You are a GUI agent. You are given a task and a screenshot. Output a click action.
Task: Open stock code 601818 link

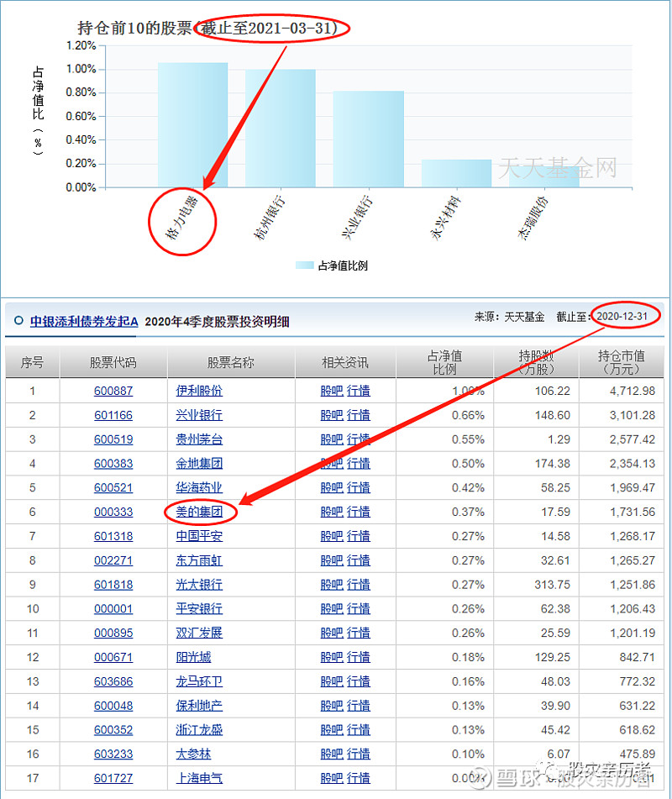click(113, 585)
